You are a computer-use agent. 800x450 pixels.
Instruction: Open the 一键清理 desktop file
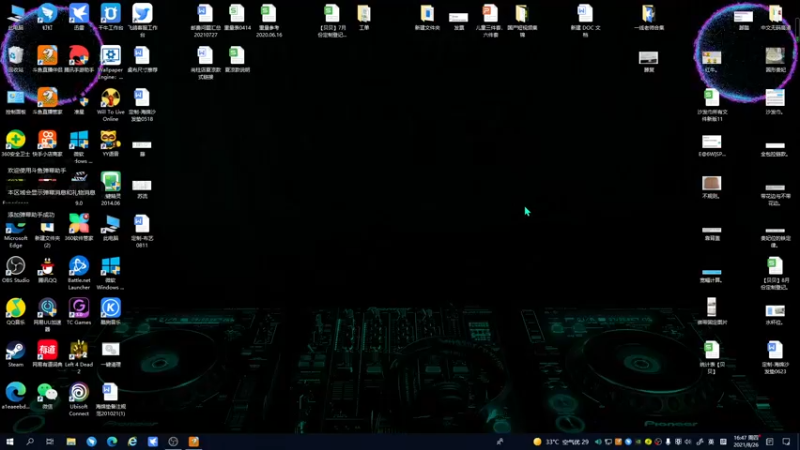point(111,354)
